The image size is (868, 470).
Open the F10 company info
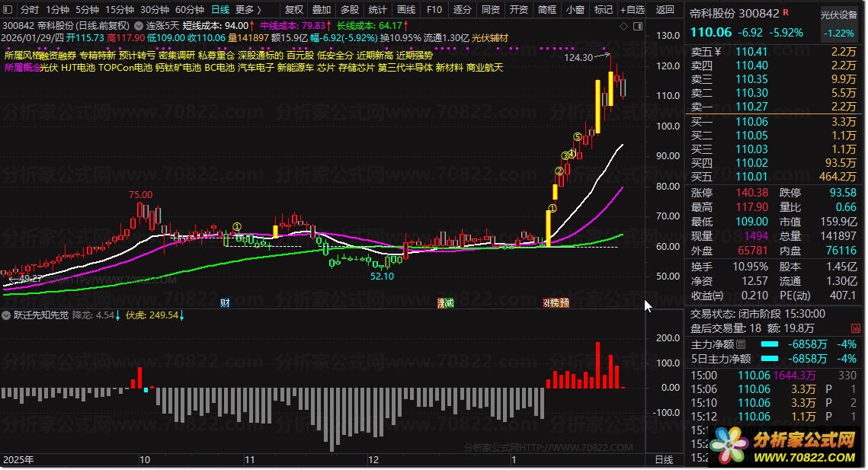[434, 9]
